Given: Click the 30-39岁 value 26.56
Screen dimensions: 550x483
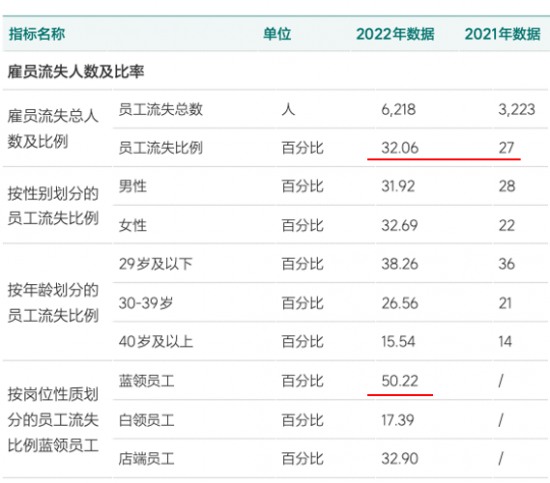Looking at the screenshot, I should (x=400, y=303).
